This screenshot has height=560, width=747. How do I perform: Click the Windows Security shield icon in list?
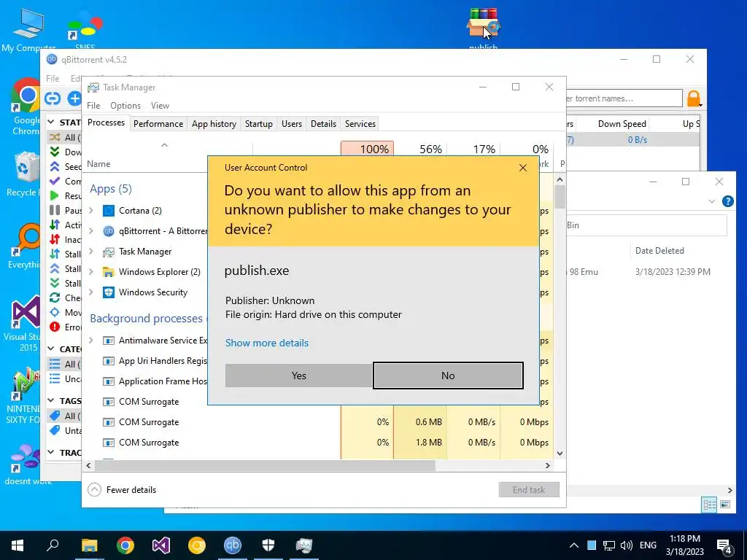(x=109, y=292)
